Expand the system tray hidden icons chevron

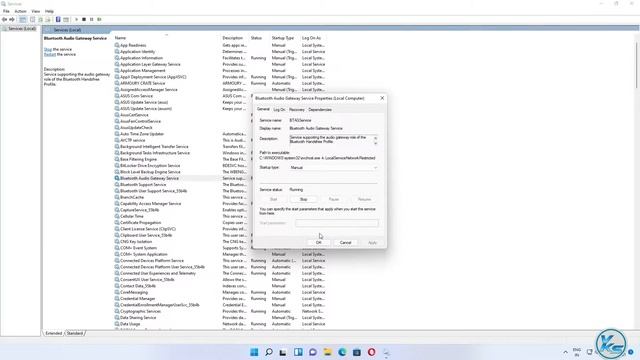[565, 352]
